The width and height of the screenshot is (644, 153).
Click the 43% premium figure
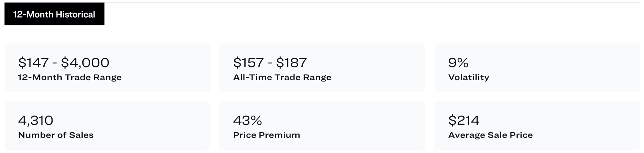coord(247,120)
